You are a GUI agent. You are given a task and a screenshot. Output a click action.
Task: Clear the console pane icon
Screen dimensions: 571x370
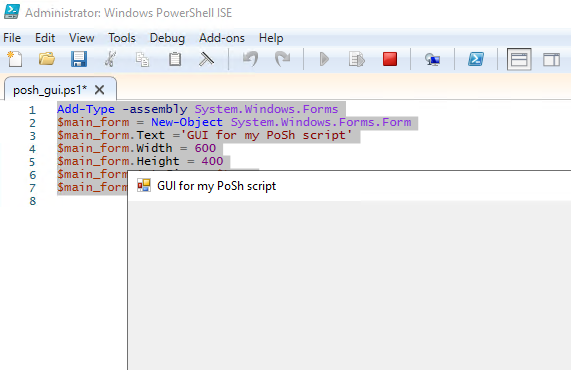tap(206, 59)
